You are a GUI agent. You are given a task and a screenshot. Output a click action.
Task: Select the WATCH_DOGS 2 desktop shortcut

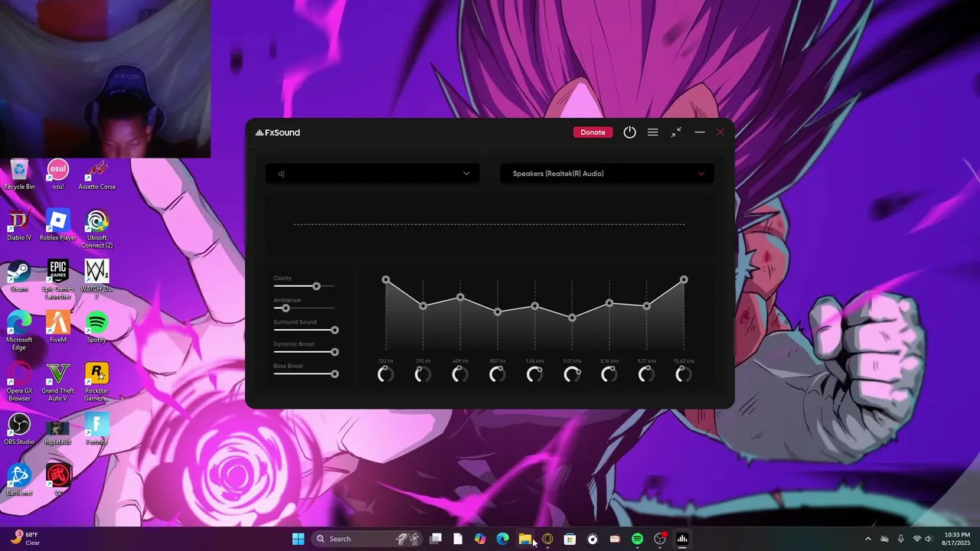(96, 280)
